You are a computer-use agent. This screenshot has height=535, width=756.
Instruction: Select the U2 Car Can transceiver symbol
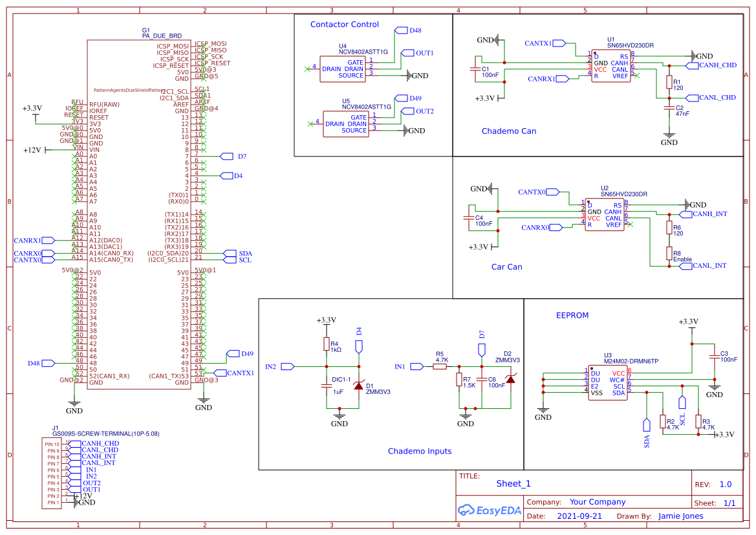[x=606, y=213]
